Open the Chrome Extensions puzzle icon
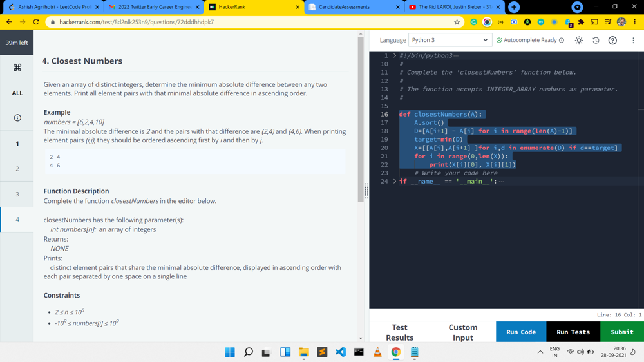Screen dimensions: 644x362 (x=581, y=22)
